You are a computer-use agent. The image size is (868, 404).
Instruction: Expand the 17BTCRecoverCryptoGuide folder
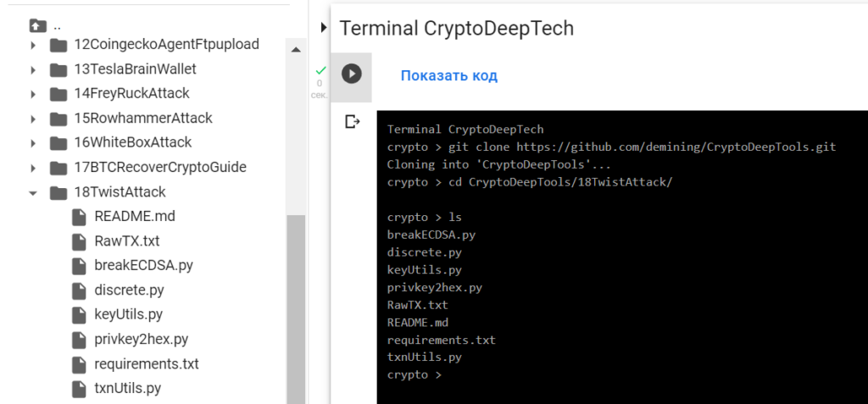[x=33, y=168]
